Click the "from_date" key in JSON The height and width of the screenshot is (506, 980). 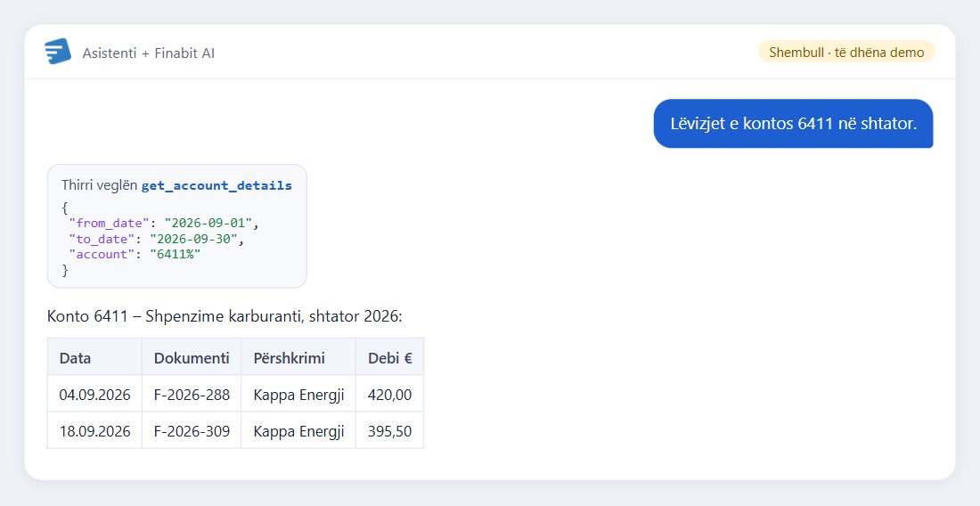click(110, 223)
